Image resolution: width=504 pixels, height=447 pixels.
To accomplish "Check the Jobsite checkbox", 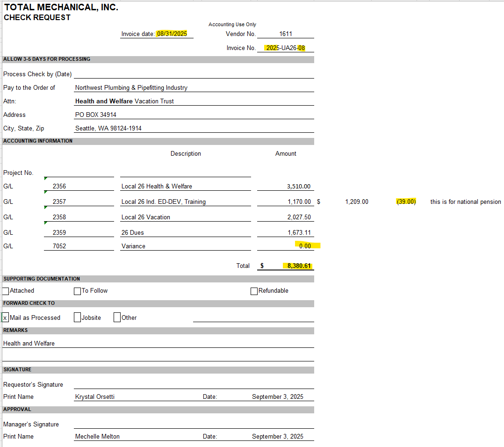I will point(77,317).
